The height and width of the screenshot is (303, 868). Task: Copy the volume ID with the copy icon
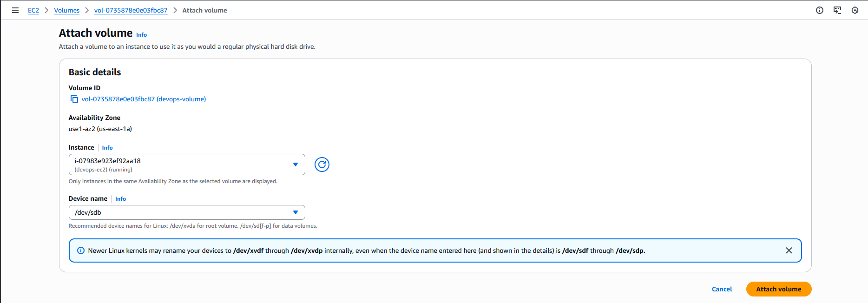pyautogui.click(x=74, y=99)
